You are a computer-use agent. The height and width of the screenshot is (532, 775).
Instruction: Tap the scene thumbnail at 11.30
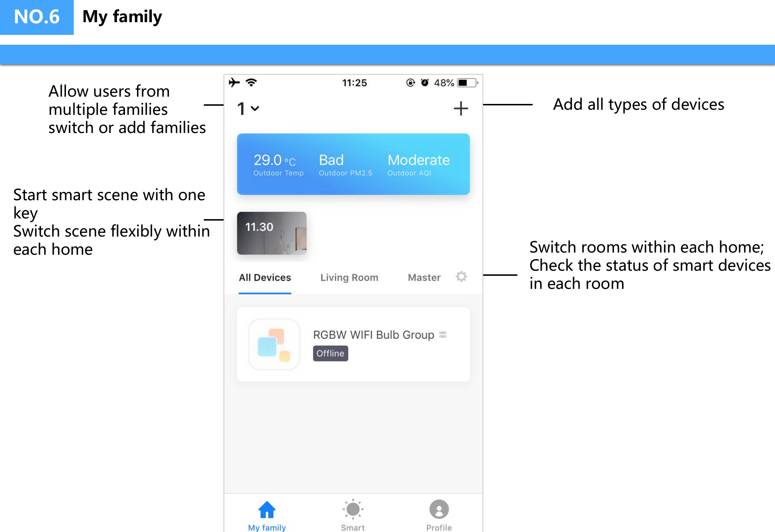click(x=272, y=233)
